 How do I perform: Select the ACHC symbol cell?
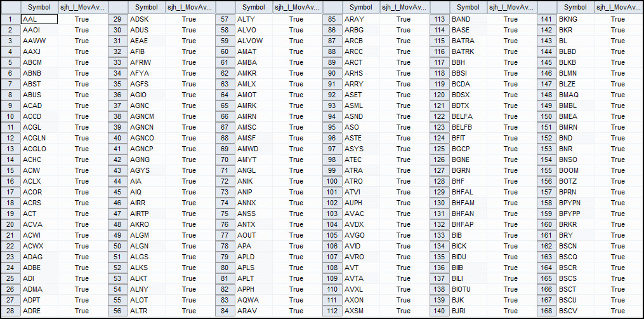39,159
